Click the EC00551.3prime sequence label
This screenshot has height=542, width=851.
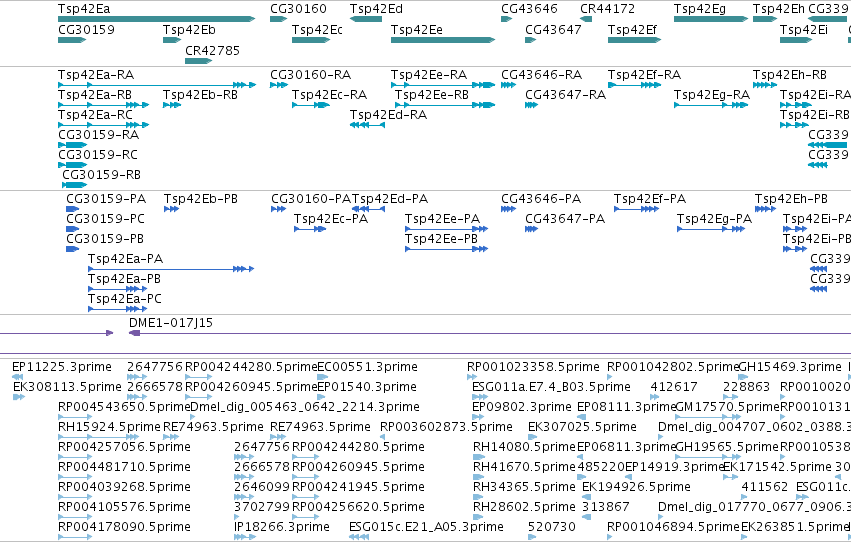(367, 367)
